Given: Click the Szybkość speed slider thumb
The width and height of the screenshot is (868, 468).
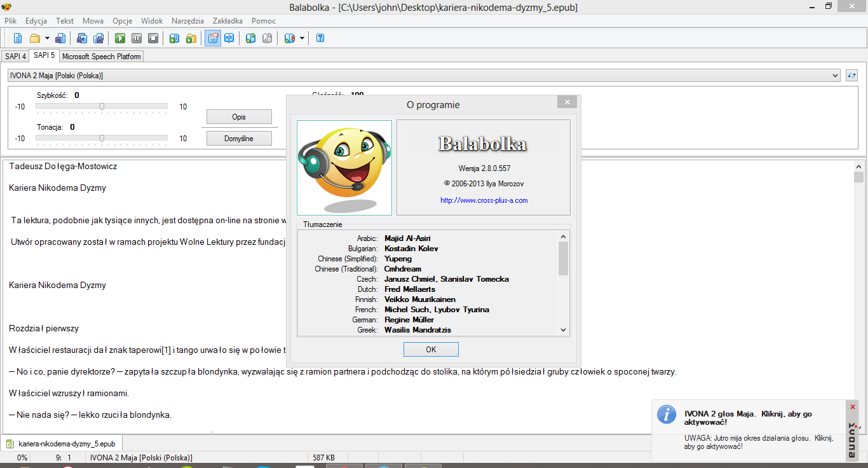Looking at the screenshot, I should tap(102, 107).
